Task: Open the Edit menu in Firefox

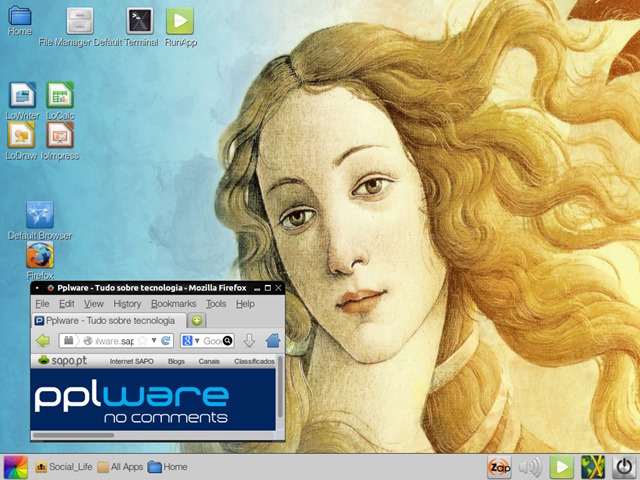Action: [67, 304]
